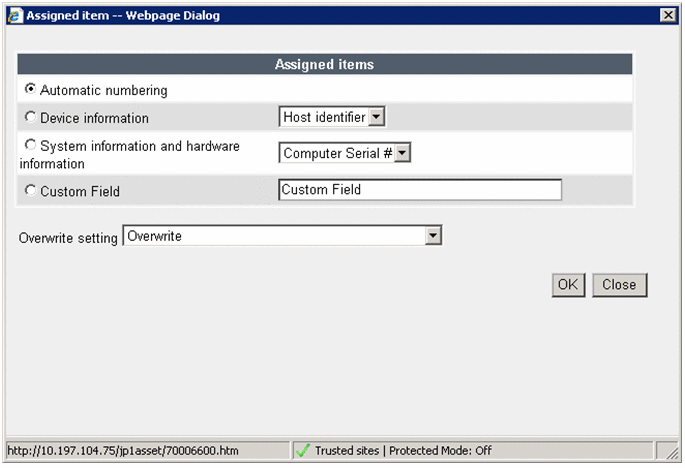Image resolution: width=685 pixels, height=468 pixels.
Task: Click the Close button
Action: tap(619, 285)
